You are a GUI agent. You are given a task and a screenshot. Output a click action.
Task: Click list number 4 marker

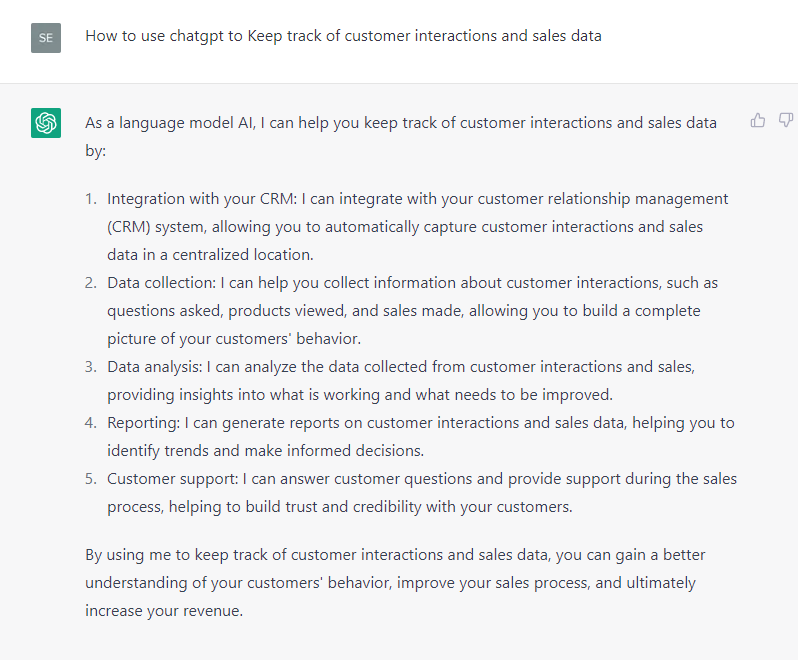click(91, 423)
